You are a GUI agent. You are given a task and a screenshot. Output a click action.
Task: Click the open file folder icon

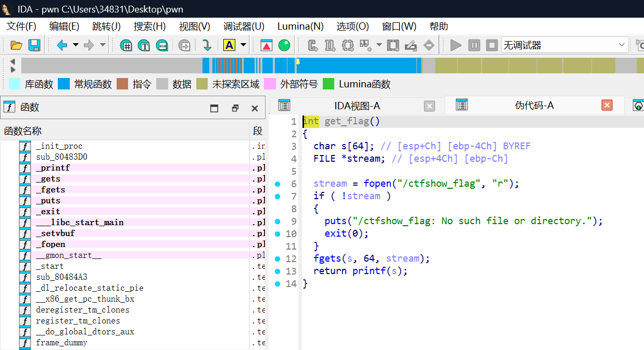point(16,45)
